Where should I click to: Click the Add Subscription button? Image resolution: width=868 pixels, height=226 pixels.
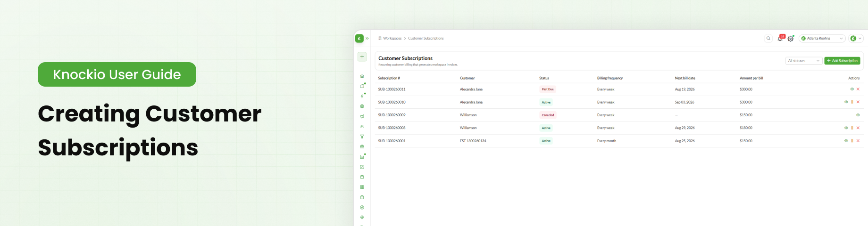842,61
